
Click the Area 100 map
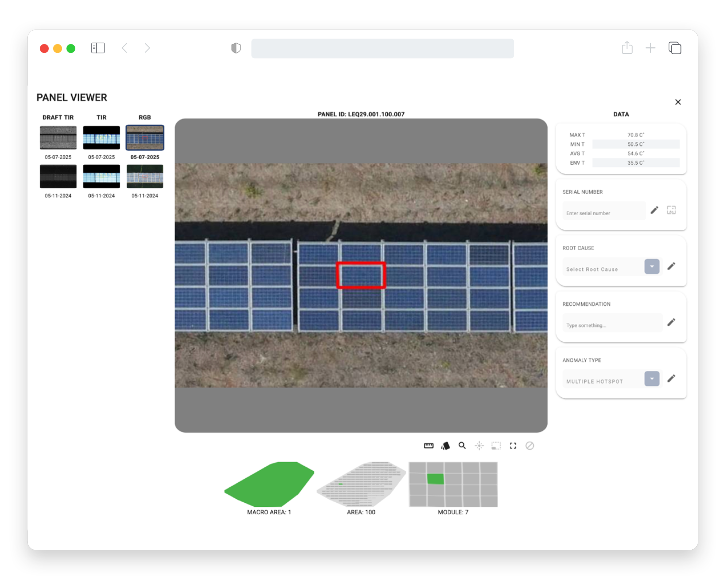tap(361, 484)
